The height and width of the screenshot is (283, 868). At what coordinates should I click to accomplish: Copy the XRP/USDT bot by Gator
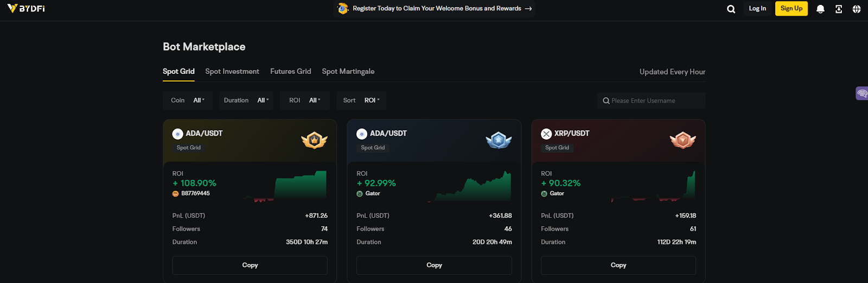click(618, 265)
